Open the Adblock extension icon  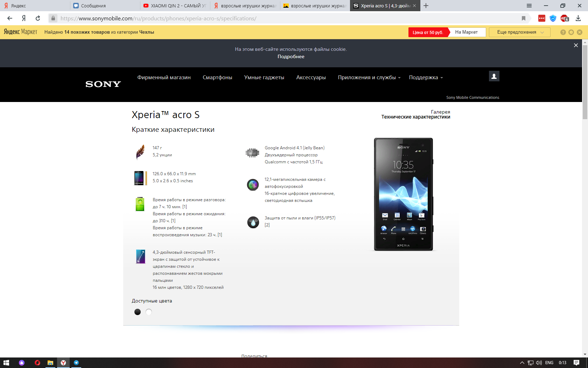[x=565, y=18]
